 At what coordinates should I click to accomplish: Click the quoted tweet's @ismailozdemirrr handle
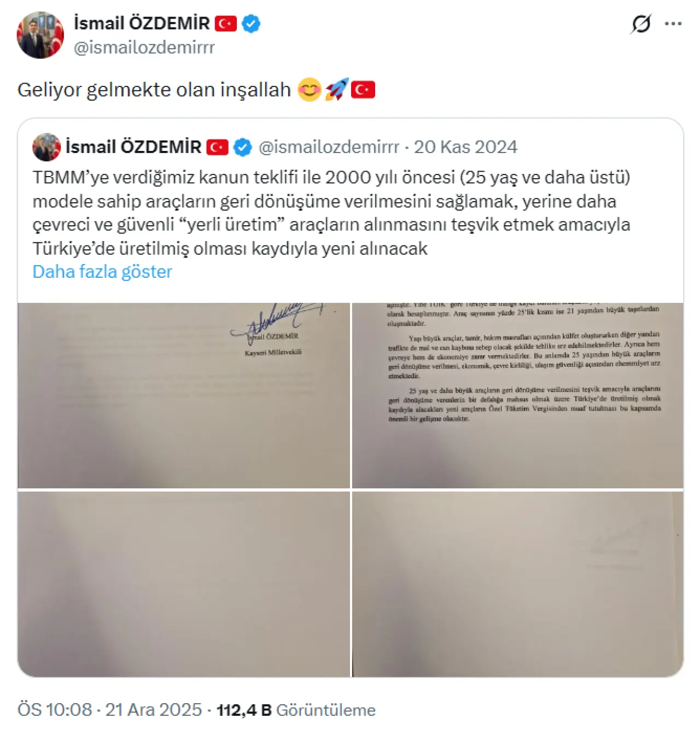[329, 147]
